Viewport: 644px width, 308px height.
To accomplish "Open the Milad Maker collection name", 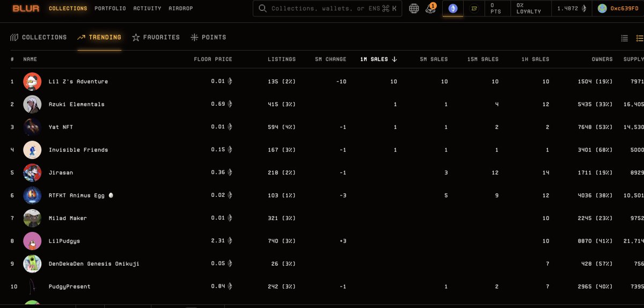I will pyautogui.click(x=68, y=218).
